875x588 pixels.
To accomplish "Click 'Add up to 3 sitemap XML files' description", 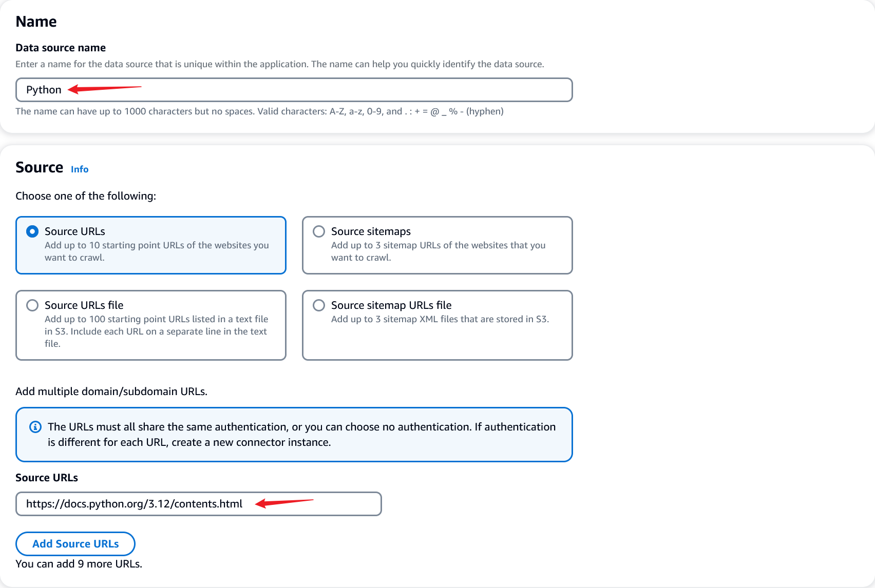I will pos(440,319).
